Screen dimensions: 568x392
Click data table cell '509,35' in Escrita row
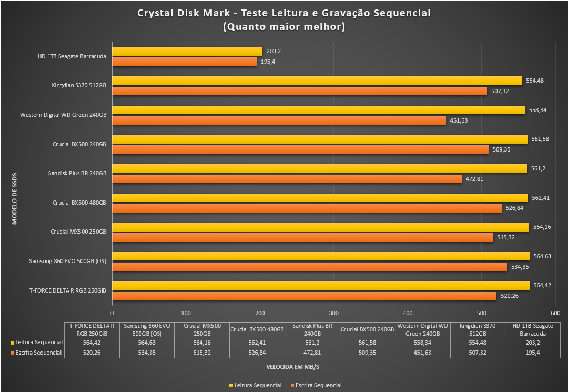tap(367, 353)
